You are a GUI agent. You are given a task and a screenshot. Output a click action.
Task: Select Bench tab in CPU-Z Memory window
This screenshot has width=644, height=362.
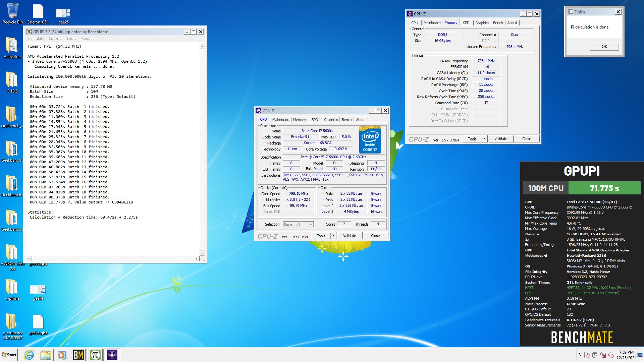coord(498,23)
